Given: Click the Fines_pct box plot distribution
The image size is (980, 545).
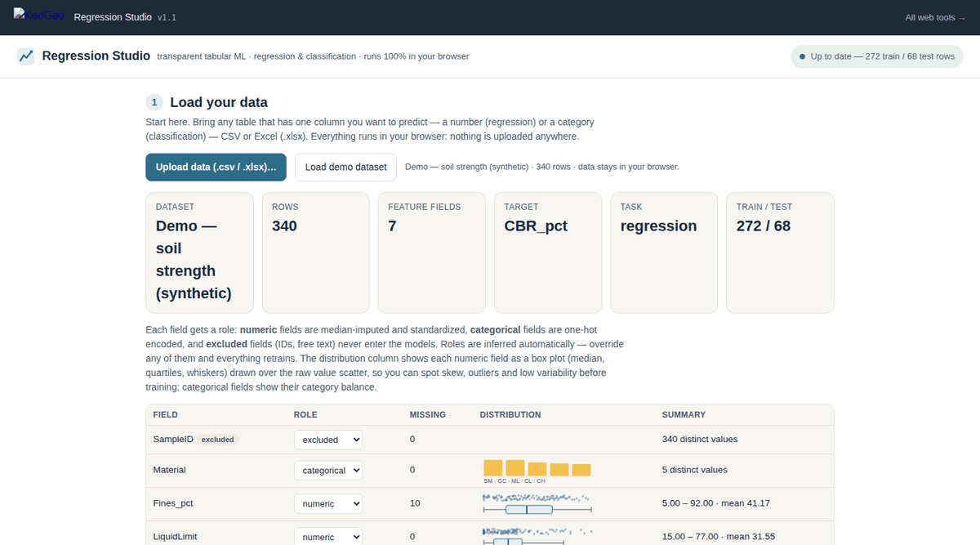Looking at the screenshot, I should (537, 503).
